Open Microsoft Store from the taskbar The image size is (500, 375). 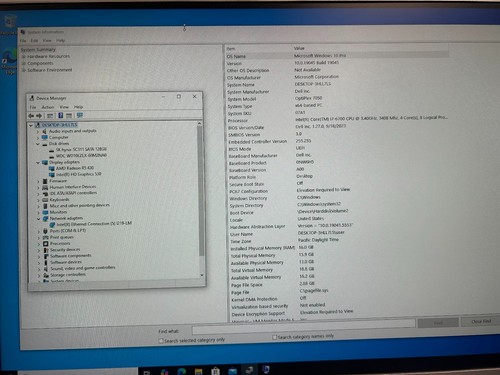pos(215,371)
